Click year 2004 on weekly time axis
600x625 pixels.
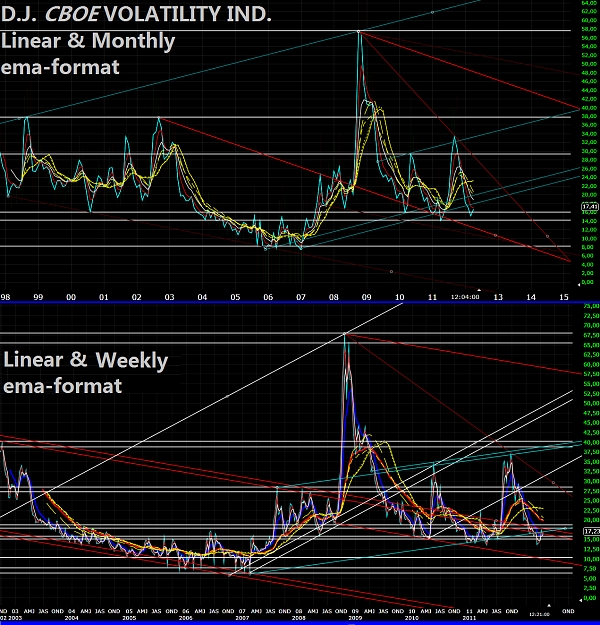coord(72,618)
